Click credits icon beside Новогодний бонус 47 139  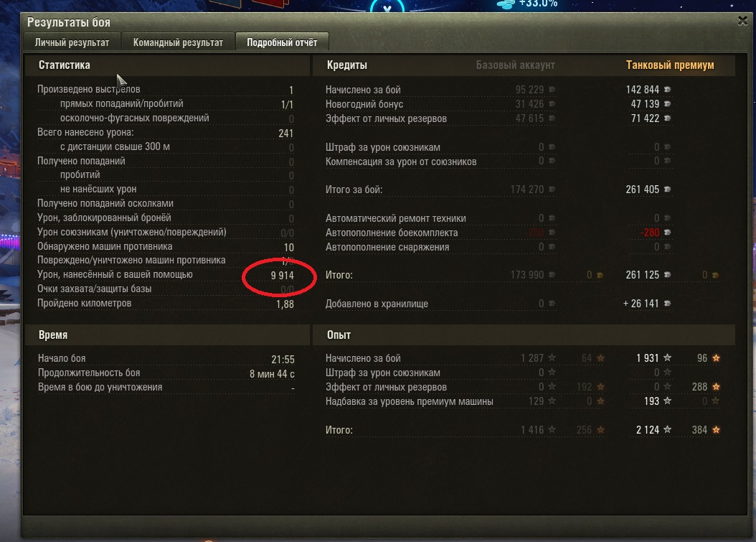pyautogui.click(x=667, y=104)
